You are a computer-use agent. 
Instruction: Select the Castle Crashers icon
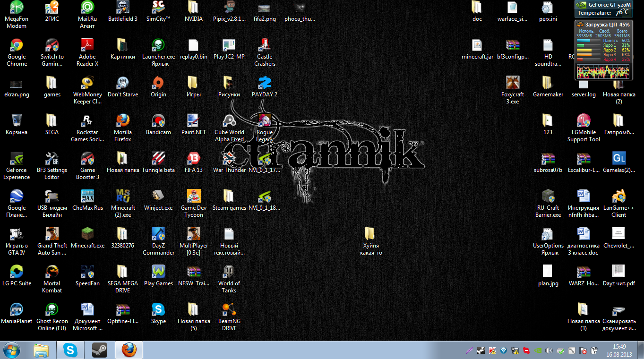pos(265,52)
